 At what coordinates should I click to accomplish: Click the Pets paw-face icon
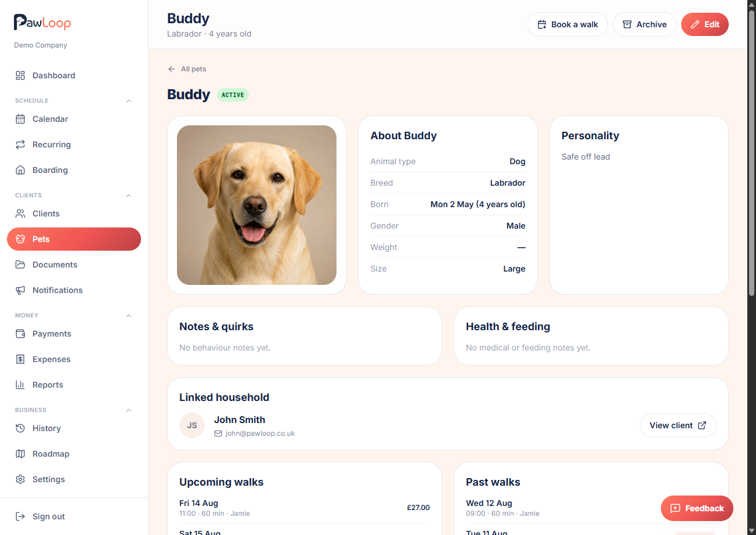pyautogui.click(x=20, y=239)
